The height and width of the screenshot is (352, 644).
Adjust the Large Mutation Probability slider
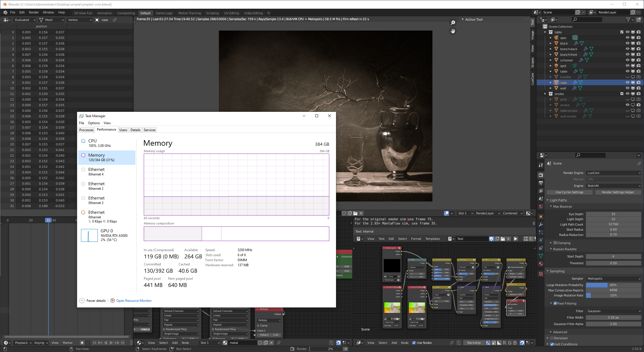(613, 285)
